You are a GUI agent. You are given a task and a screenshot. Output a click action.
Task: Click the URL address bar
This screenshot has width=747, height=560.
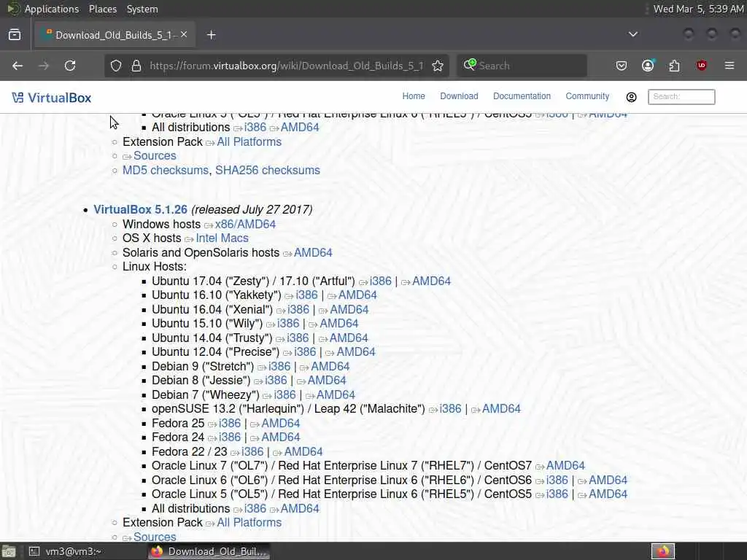point(286,66)
